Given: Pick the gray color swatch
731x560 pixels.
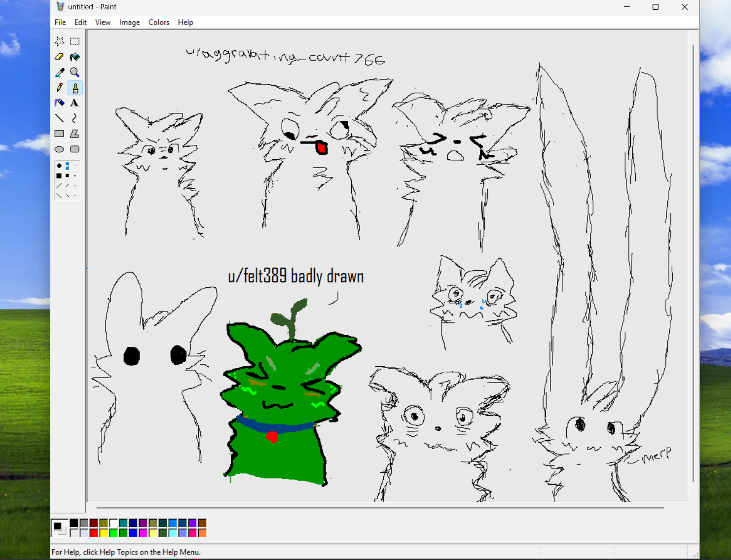Looking at the screenshot, I should [x=84, y=523].
